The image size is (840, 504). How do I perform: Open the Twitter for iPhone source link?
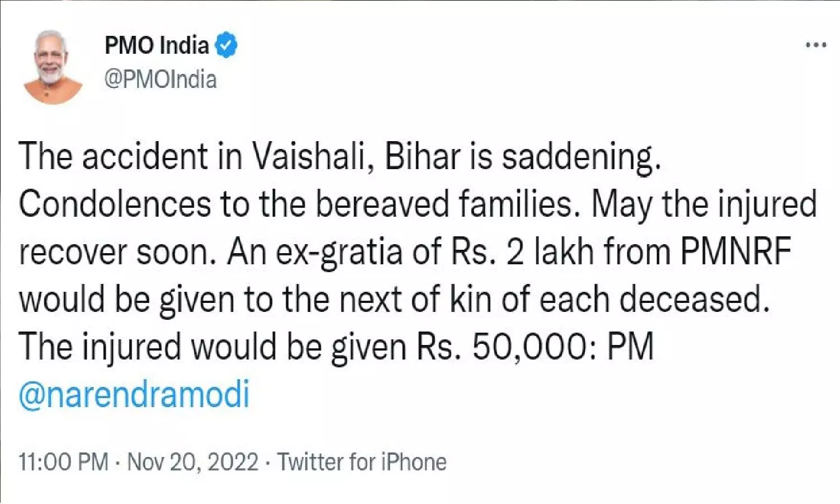click(362, 463)
